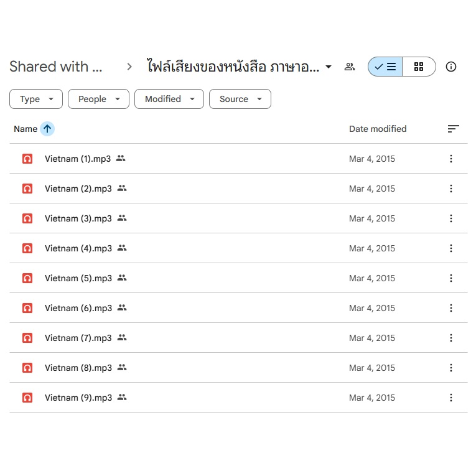
Task: Expand the Modified filter dropdown
Action: coord(169,99)
